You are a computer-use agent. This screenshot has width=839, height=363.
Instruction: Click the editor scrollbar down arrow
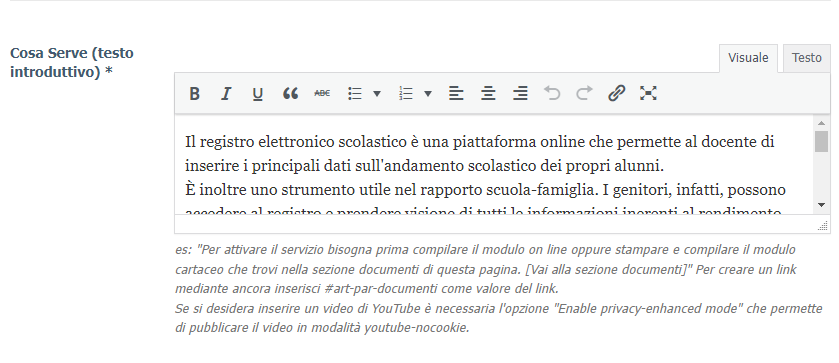pyautogui.click(x=821, y=205)
